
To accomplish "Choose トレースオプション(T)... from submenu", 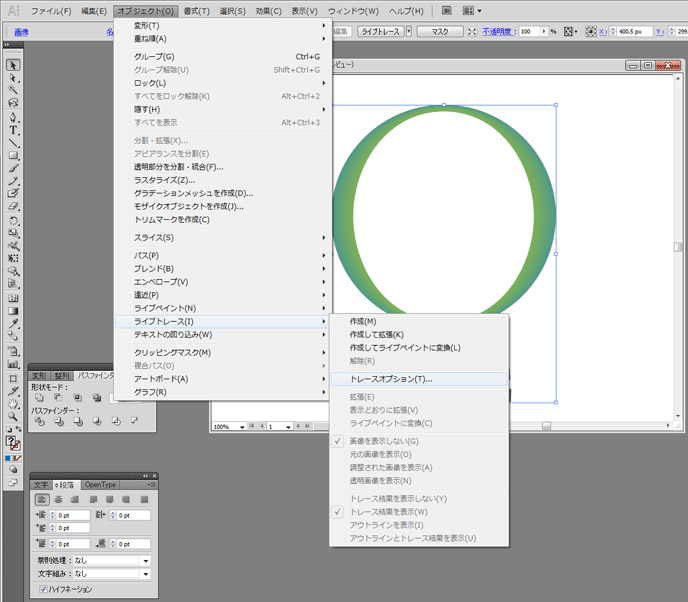I will [391, 379].
